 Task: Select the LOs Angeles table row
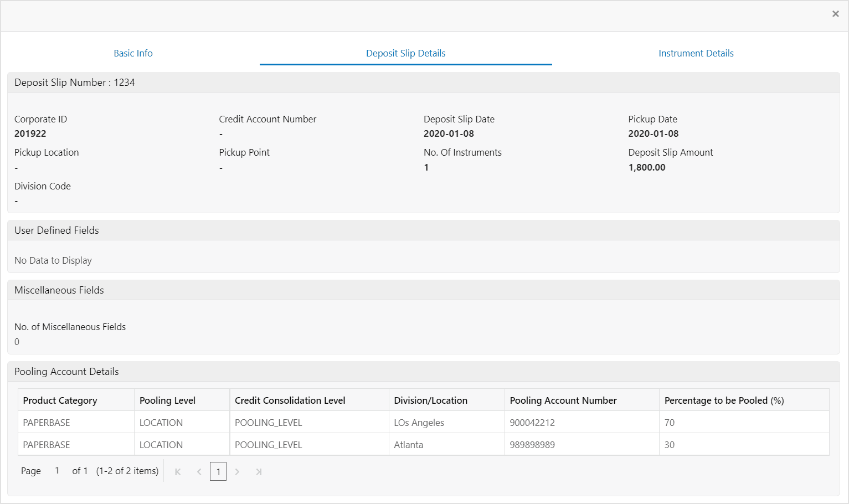click(x=424, y=422)
